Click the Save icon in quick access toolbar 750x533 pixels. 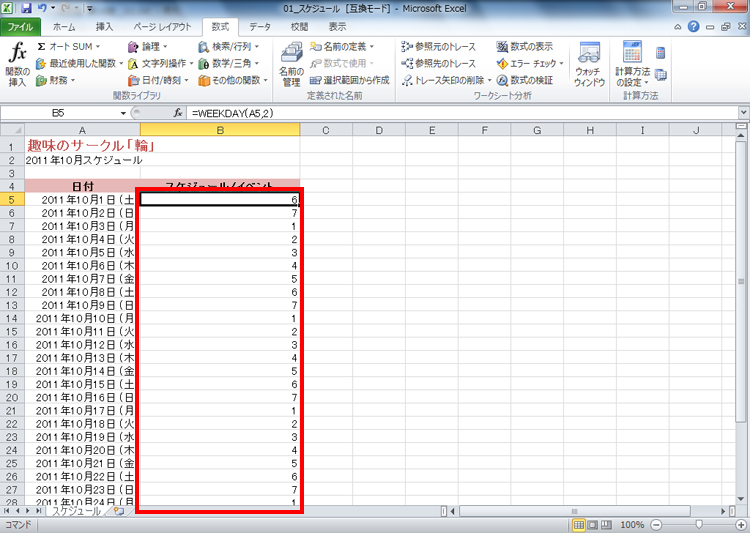(26, 8)
